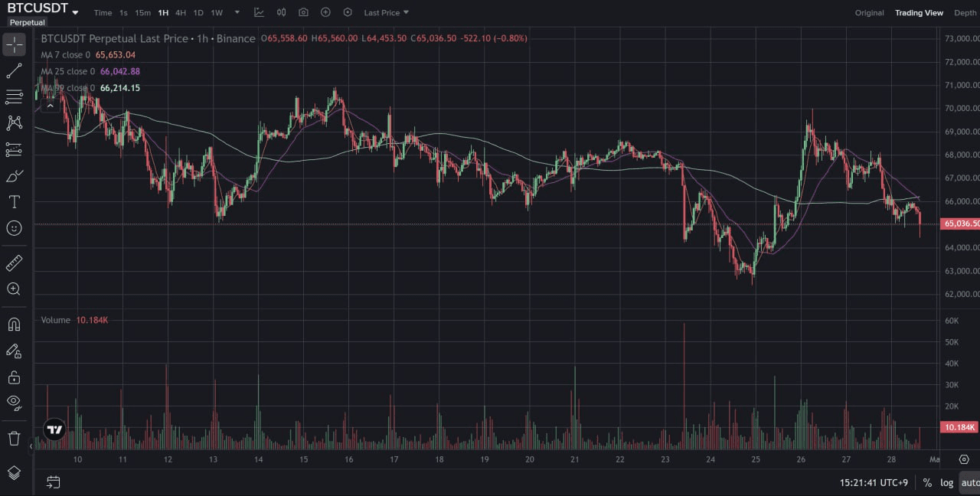Switch to the Original tab
The image size is (980, 496).
coord(869,12)
